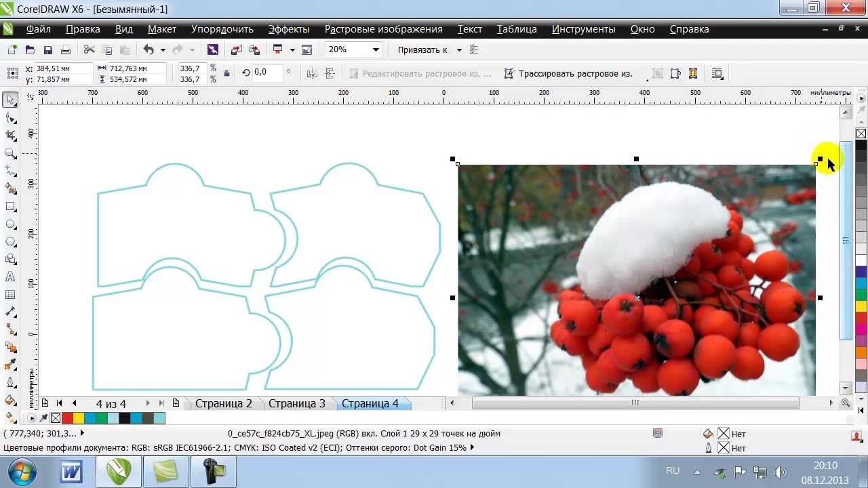This screenshot has height=488, width=868.
Task: Click the Undo arrow icon
Action: click(148, 49)
